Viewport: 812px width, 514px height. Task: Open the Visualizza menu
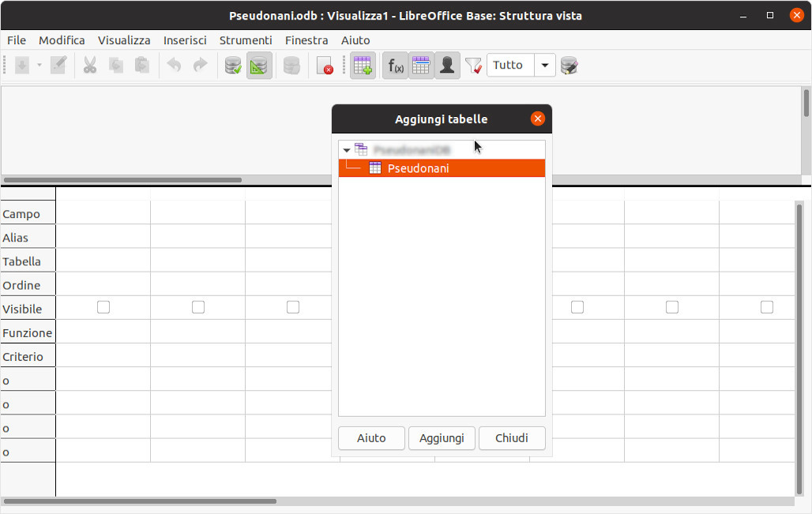pos(124,40)
